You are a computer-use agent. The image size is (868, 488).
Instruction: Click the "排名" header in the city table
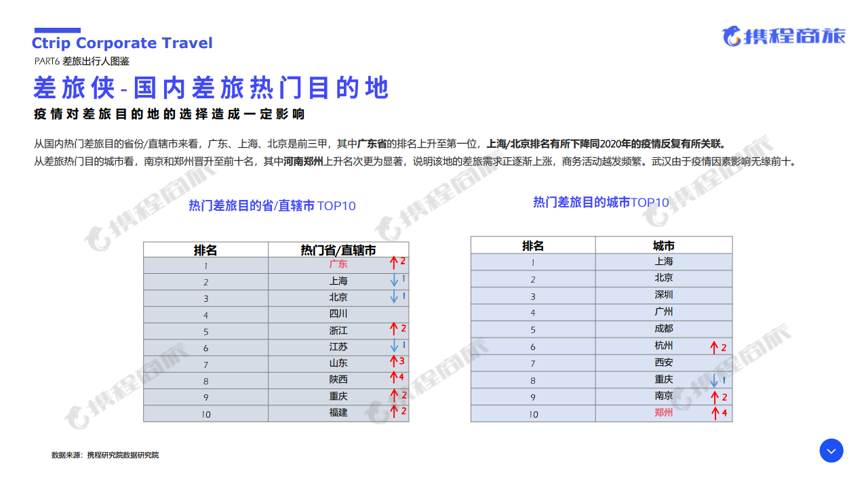pos(533,245)
